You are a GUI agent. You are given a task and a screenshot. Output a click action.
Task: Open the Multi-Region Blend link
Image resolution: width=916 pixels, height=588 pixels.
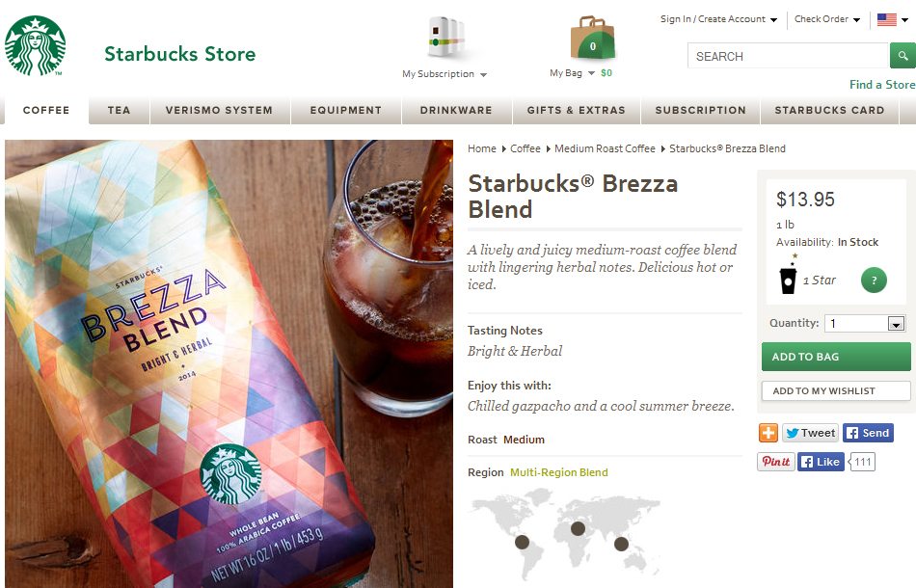pyautogui.click(x=559, y=472)
